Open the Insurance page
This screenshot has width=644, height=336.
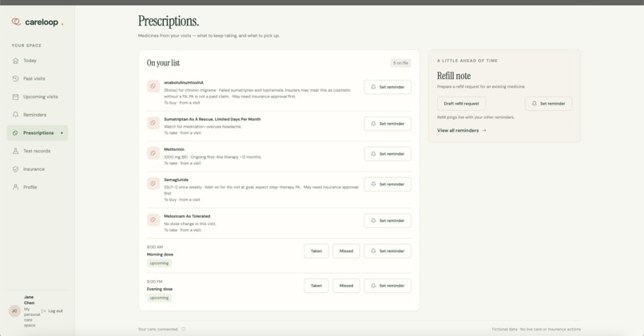[38, 169]
